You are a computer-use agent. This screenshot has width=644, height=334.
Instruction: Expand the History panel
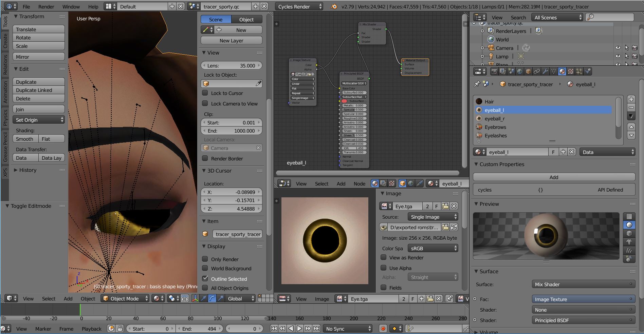tap(16, 170)
